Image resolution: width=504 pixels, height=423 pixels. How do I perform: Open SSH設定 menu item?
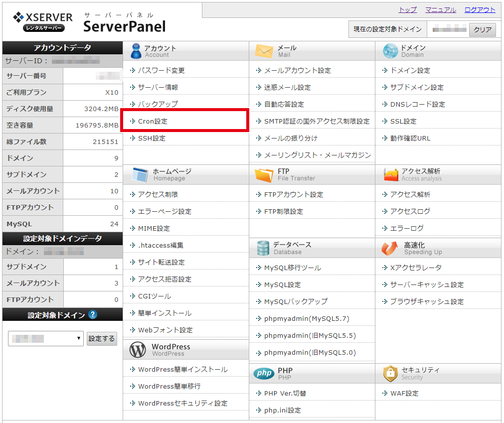click(152, 138)
